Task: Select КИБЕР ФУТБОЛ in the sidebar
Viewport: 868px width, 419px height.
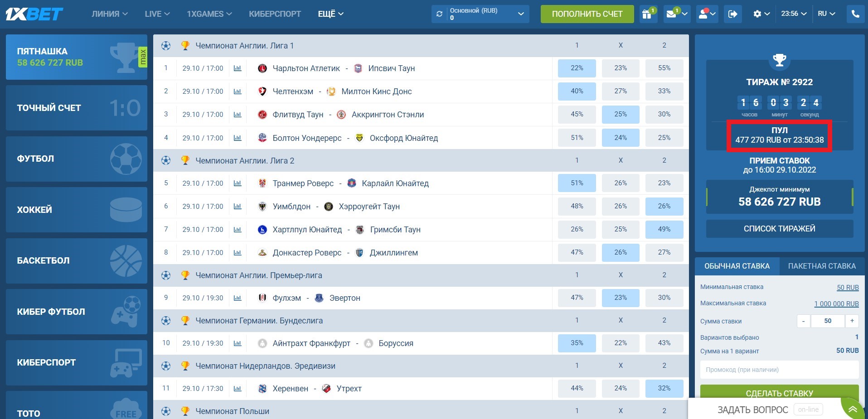Action: pyautogui.click(x=77, y=312)
